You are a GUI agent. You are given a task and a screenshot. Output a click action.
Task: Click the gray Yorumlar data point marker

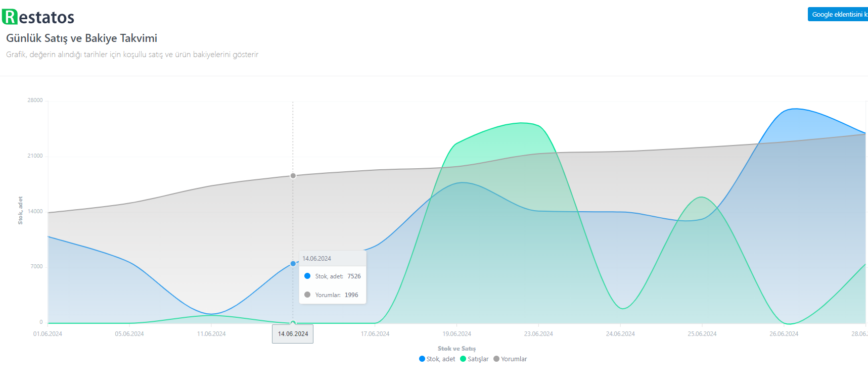[293, 176]
